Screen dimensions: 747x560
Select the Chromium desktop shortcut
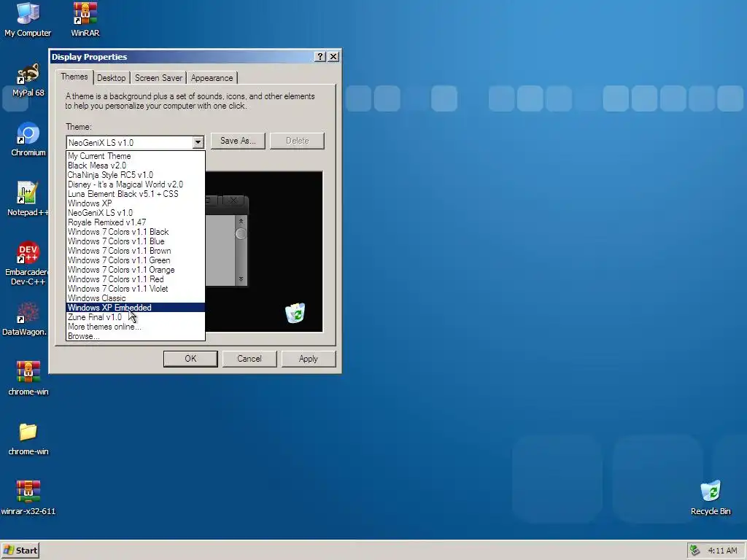(28, 139)
